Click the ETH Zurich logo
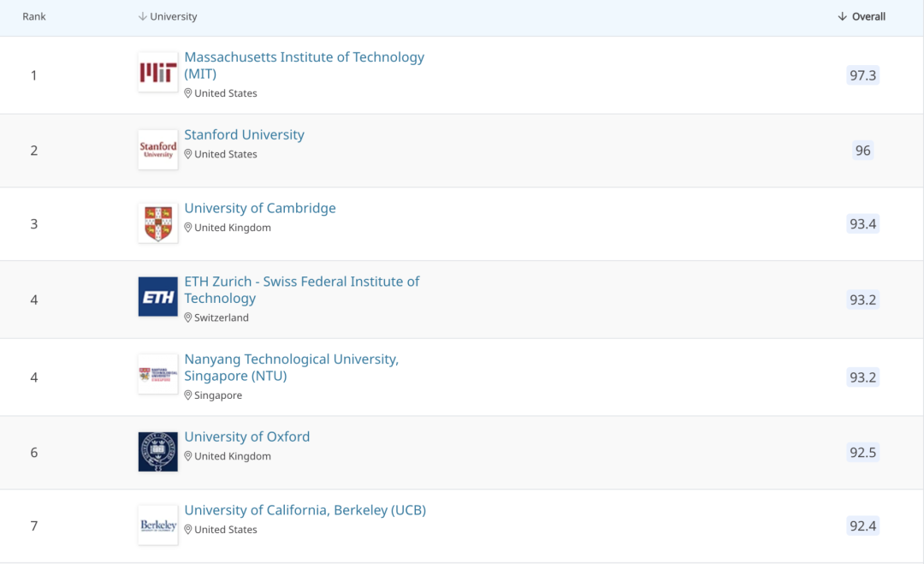The image size is (924, 564). (x=157, y=297)
